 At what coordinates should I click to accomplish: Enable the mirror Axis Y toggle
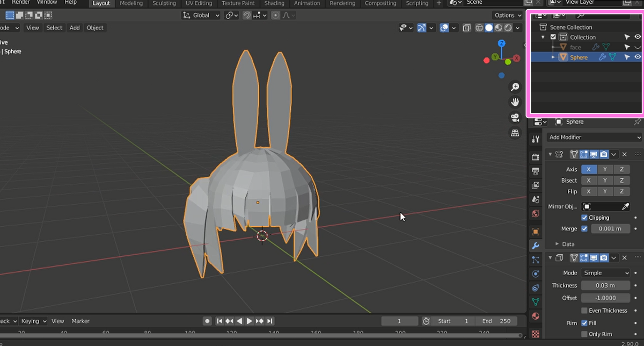click(605, 169)
